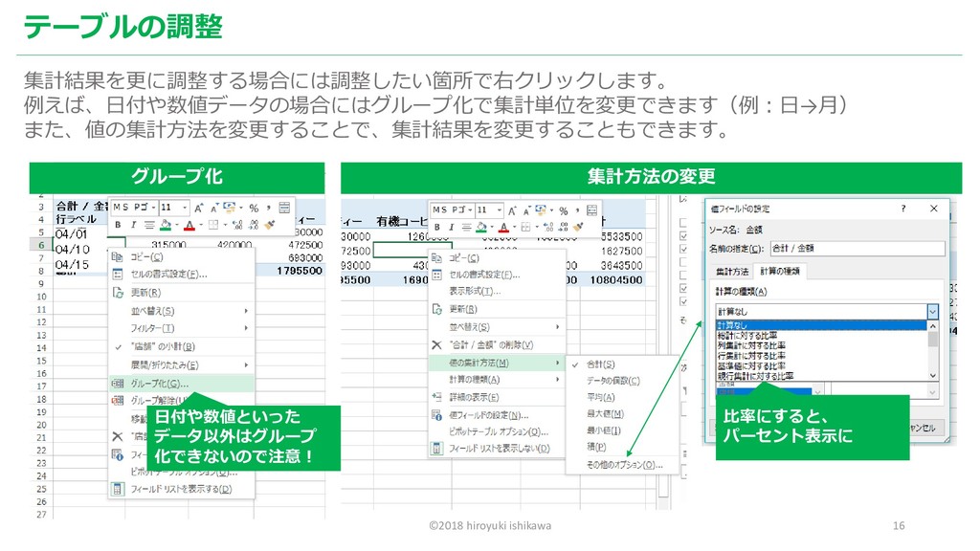The height and width of the screenshot is (551, 980).
Task: Click center align in the グループ化 panel mini toolbar
Action: (149, 225)
